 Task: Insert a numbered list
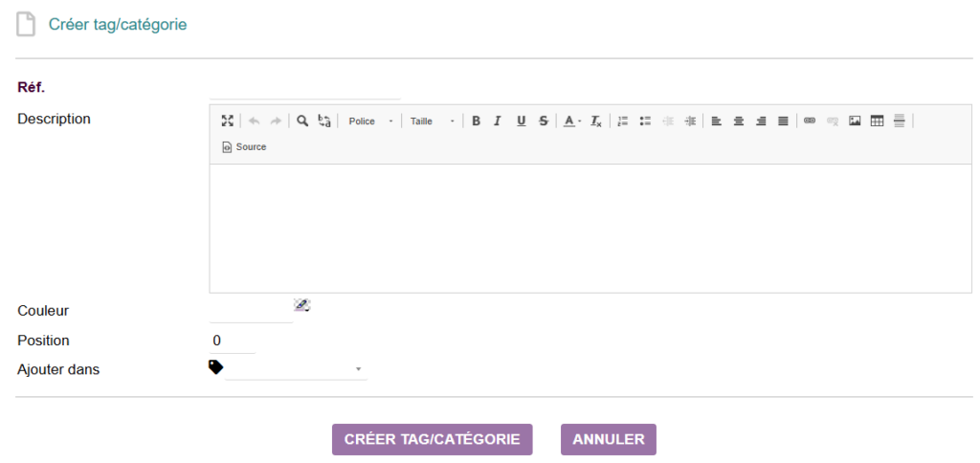point(622,121)
